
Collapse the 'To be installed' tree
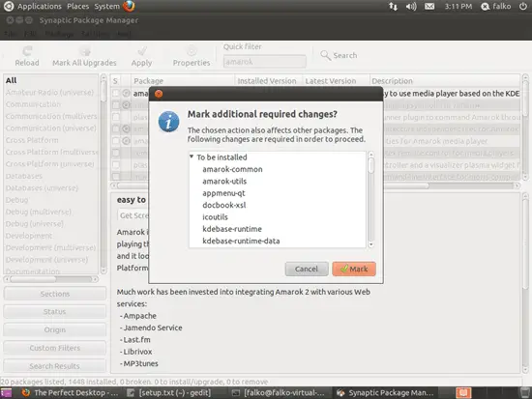[192, 157]
